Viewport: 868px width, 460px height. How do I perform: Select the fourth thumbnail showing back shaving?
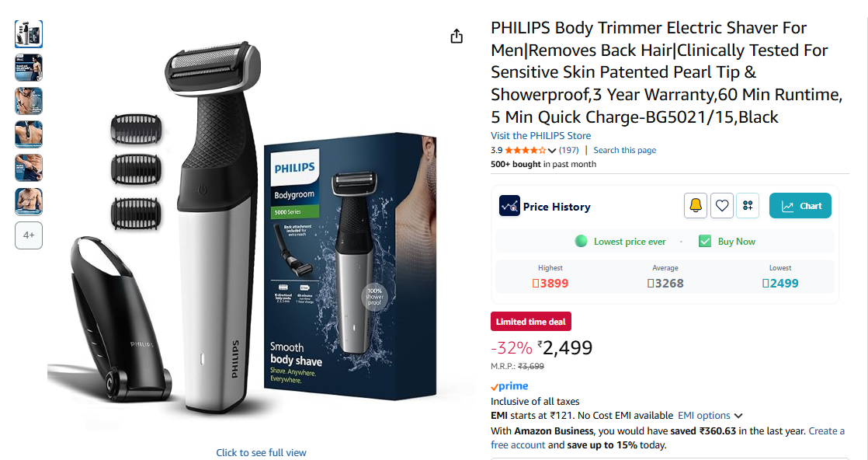[29, 134]
